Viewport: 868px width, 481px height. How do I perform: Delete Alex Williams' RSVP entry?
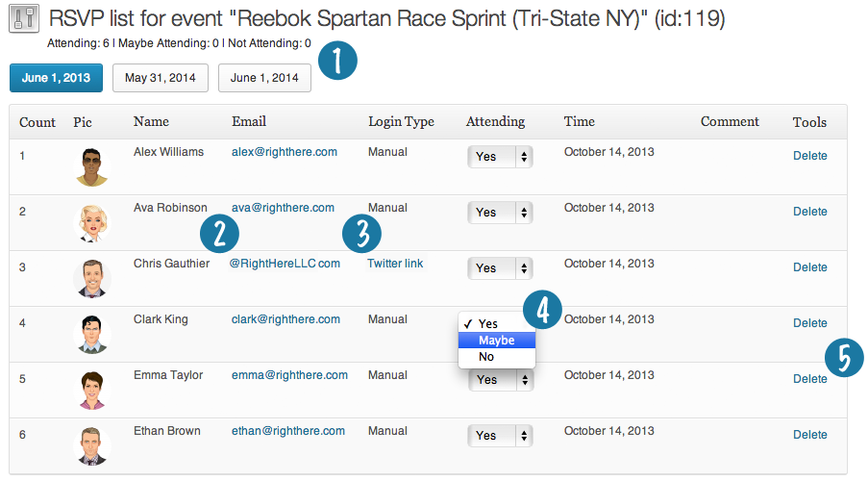[x=809, y=156]
